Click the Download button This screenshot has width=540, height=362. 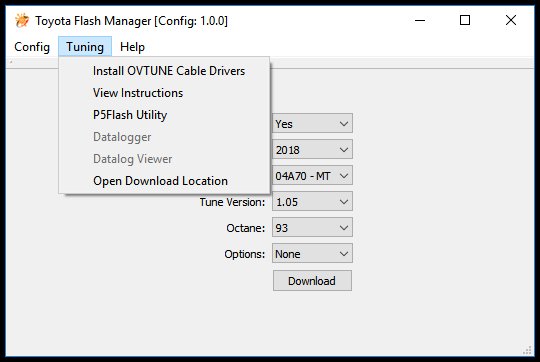tap(312, 281)
